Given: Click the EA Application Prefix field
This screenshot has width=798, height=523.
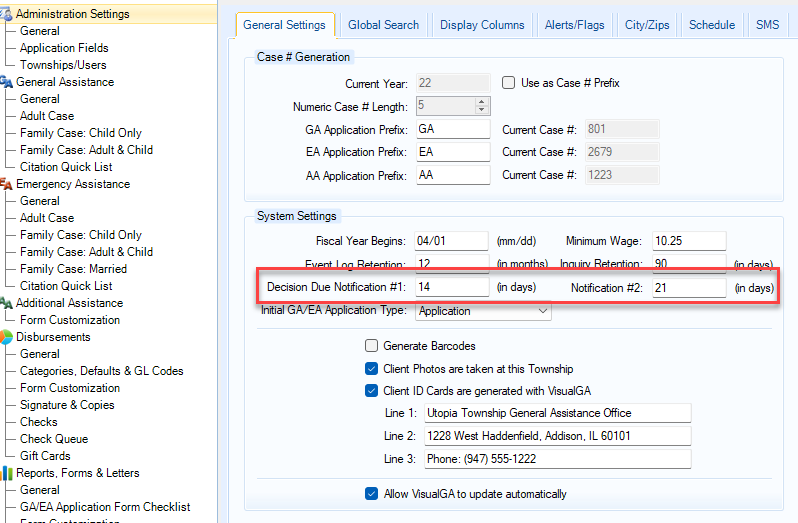Looking at the screenshot, I should tap(453, 152).
